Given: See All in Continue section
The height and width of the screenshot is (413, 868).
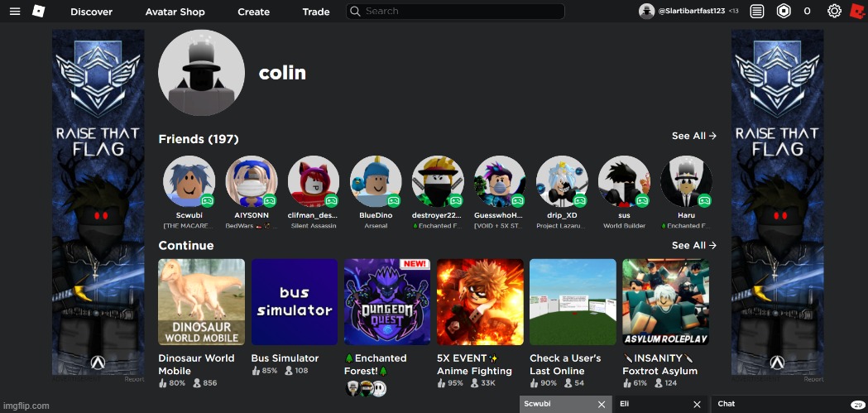Looking at the screenshot, I should coord(694,245).
